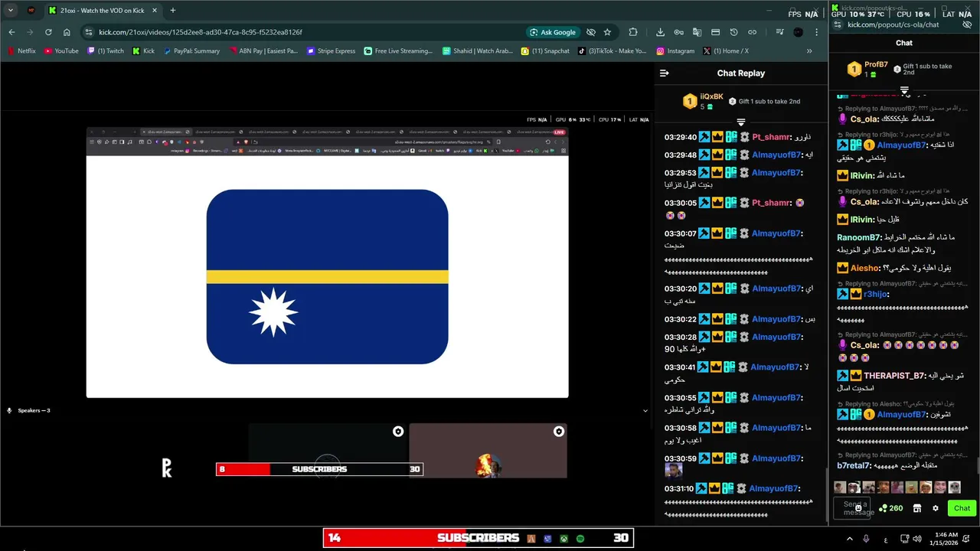Click the subscribers goal progress bar in video
This screenshot has width=980, height=551.
tap(319, 469)
